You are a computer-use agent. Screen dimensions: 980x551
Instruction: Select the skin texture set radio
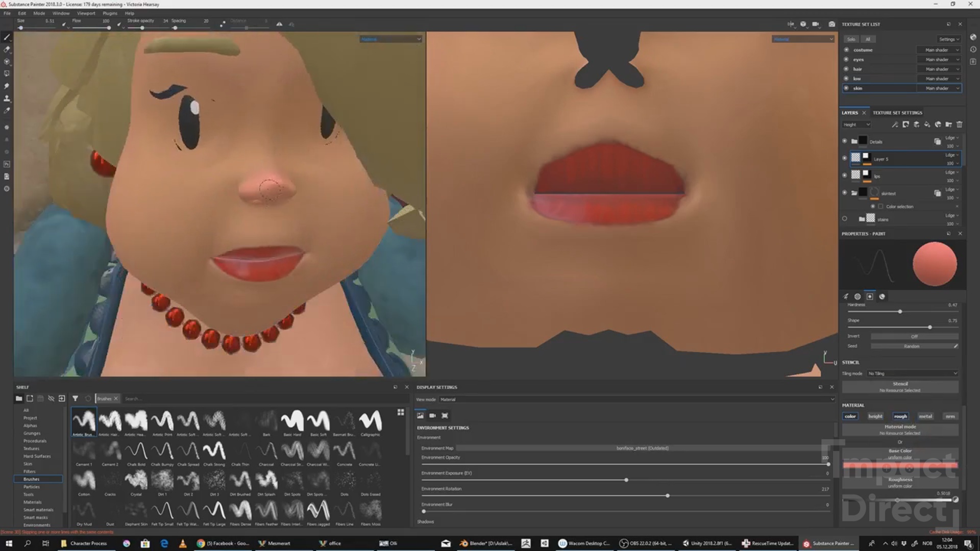click(x=846, y=88)
